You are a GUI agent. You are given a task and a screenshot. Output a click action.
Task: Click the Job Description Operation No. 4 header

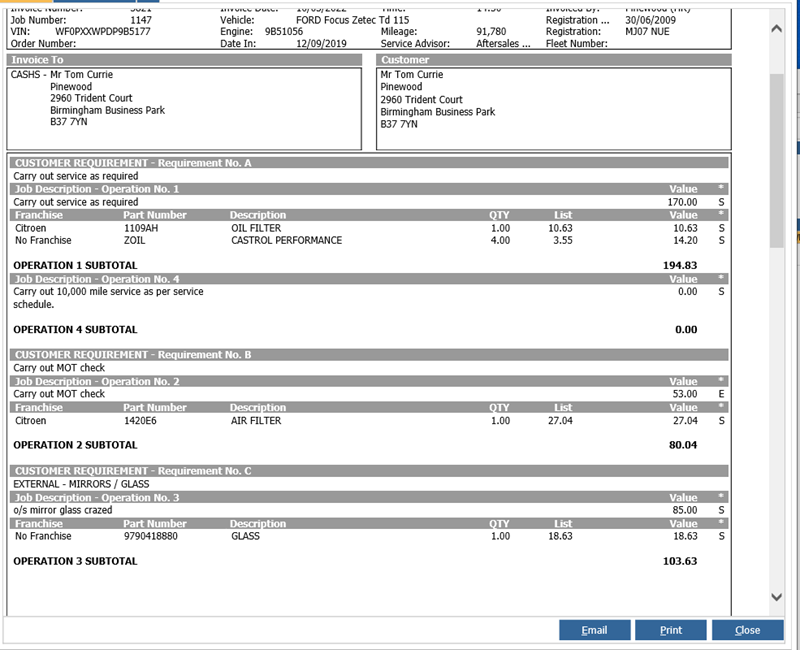click(x=300, y=278)
